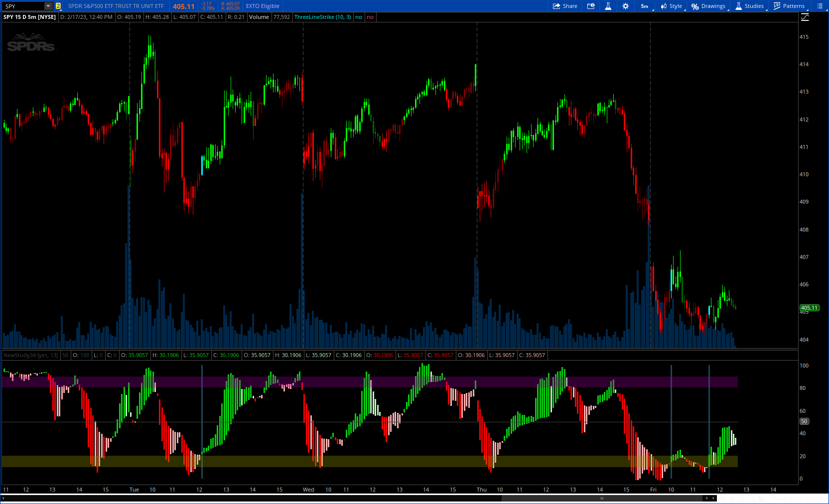Viewport: 829px width, 504px height.
Task: Click the horizontal chart scrollbar thumb
Action: (x=602, y=498)
